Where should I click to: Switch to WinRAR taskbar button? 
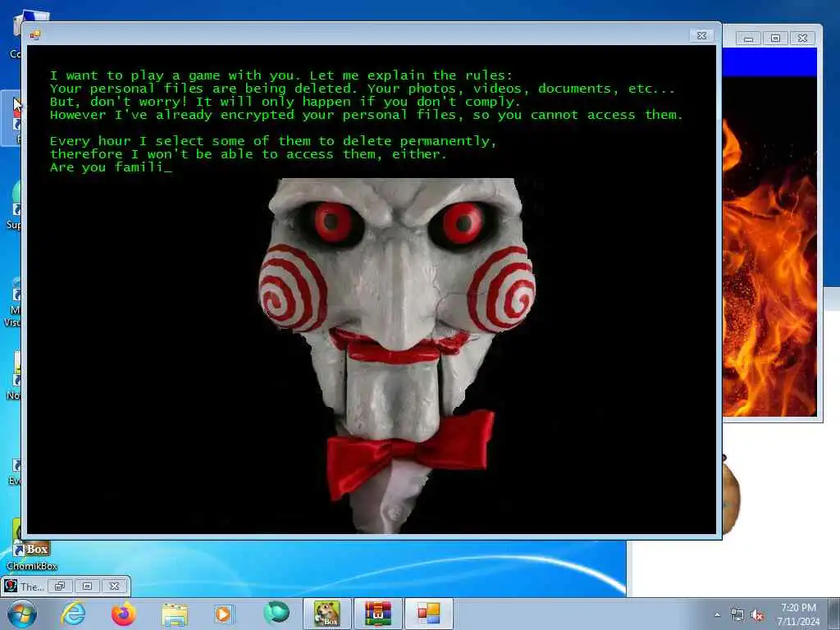pyautogui.click(x=378, y=614)
